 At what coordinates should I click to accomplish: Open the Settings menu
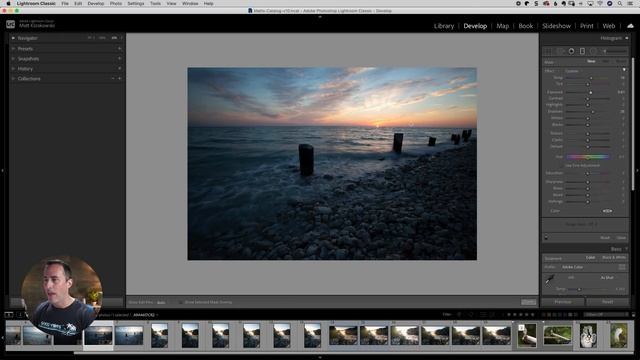[136, 3]
